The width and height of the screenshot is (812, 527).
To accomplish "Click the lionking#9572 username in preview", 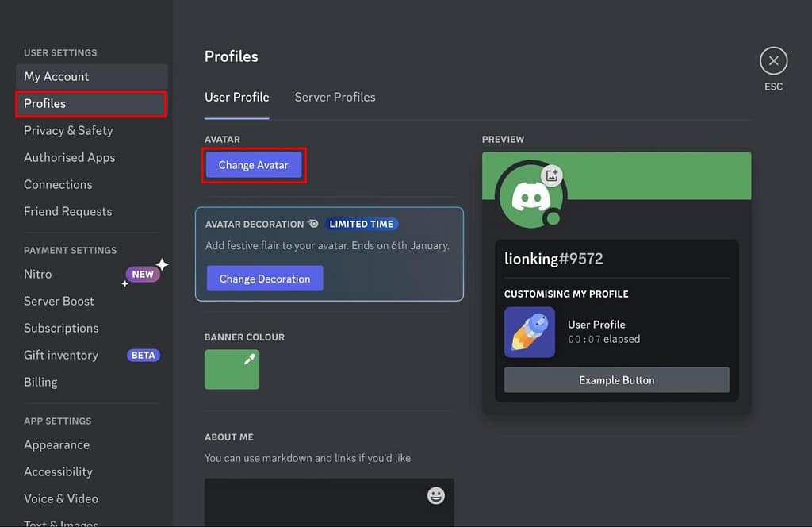I will coord(553,259).
